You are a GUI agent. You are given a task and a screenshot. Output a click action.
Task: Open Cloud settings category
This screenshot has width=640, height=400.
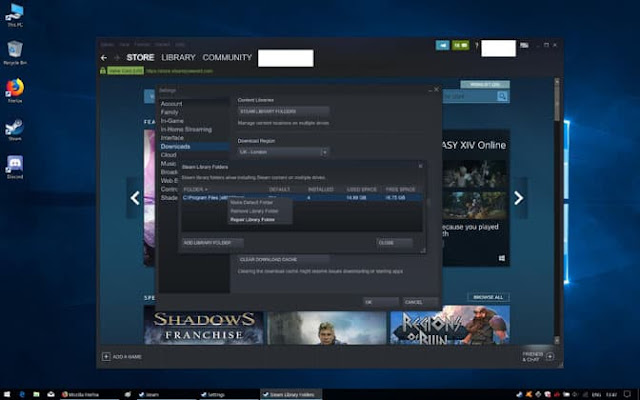tap(168, 155)
